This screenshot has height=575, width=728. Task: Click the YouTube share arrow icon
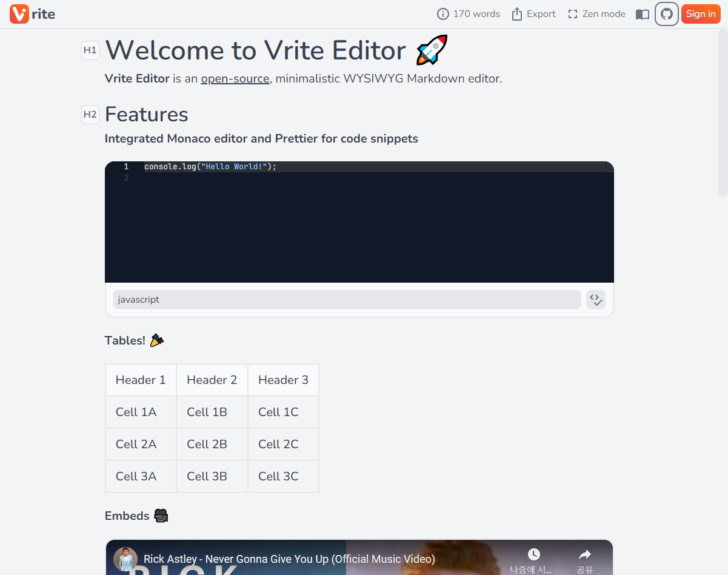[584, 554]
